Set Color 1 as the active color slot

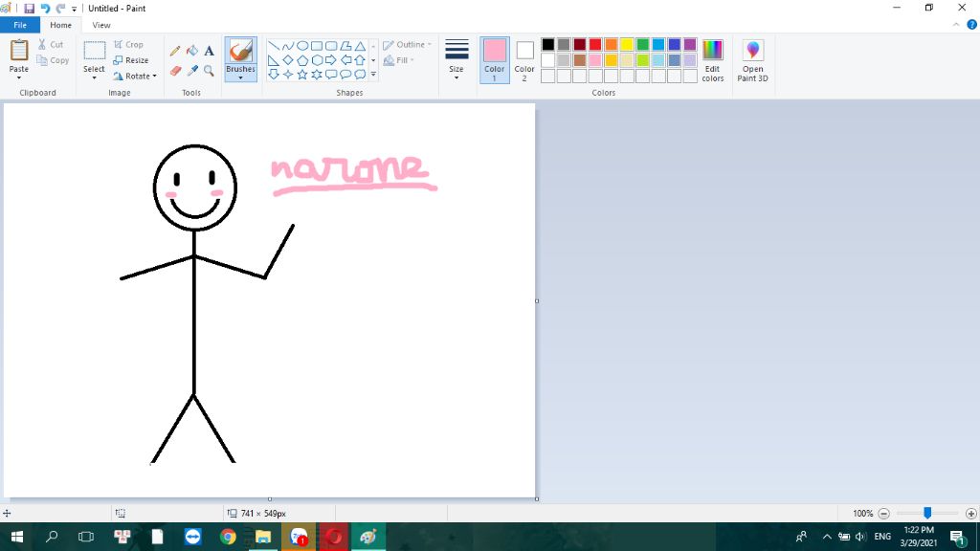[x=494, y=60]
